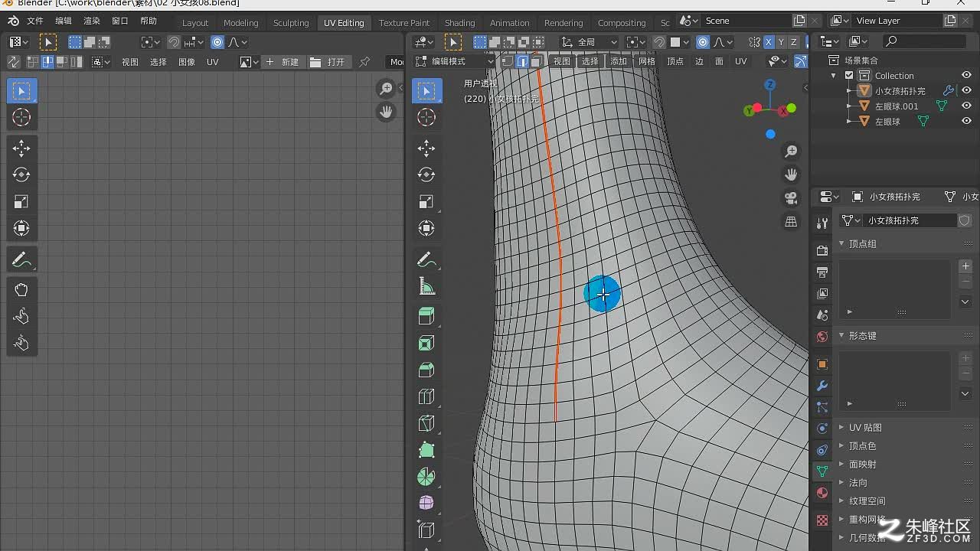Select the Inset Faces tool
This screenshot has height=551, width=980.
coord(426,343)
